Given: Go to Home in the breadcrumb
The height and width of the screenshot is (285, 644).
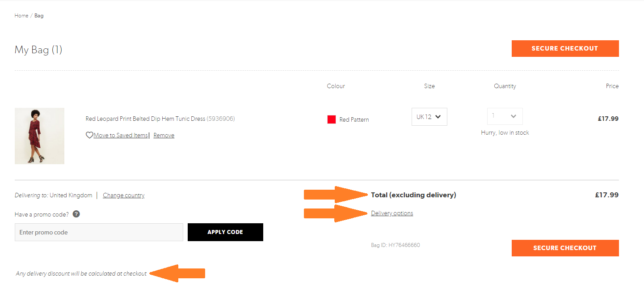Looking at the screenshot, I should tap(21, 16).
